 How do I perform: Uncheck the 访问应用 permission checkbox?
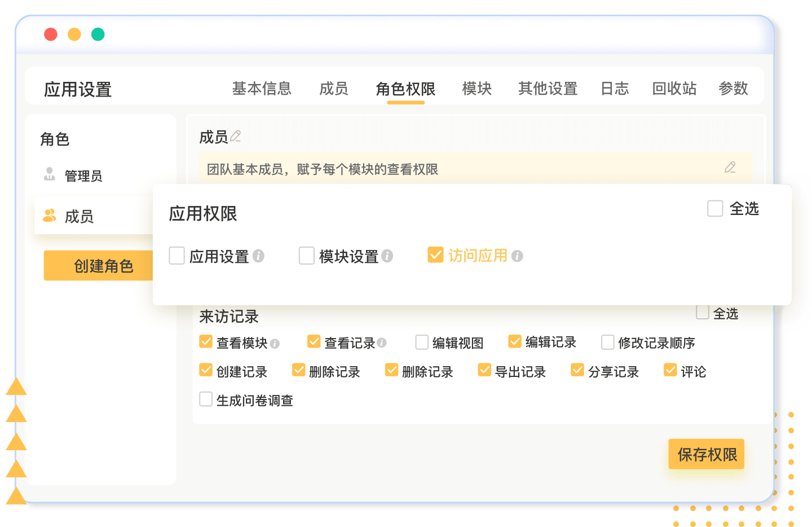tap(435, 255)
